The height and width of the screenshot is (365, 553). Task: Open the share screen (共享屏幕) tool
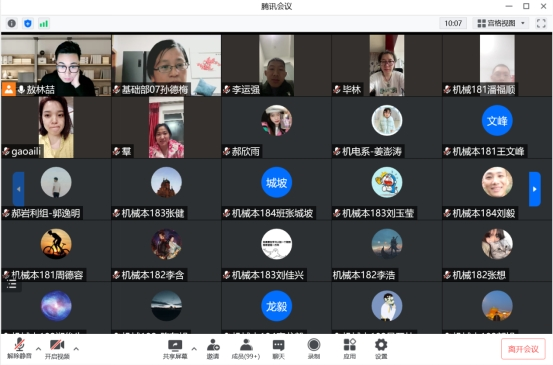pos(175,349)
